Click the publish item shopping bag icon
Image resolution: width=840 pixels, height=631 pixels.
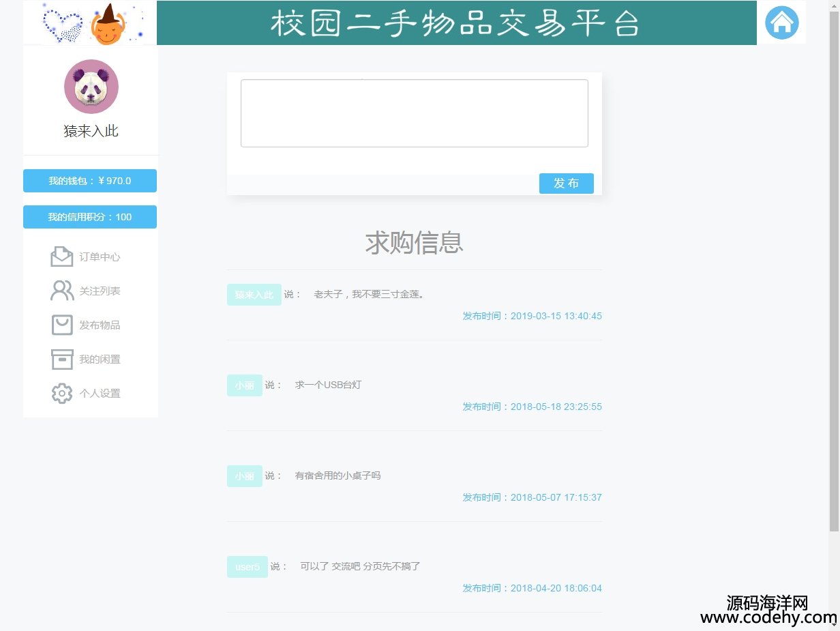(62, 325)
